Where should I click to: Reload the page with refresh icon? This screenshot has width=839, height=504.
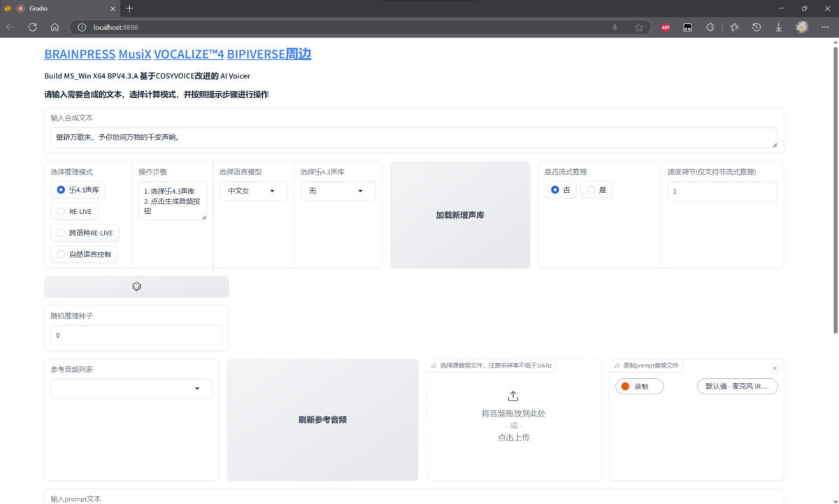[x=32, y=27]
